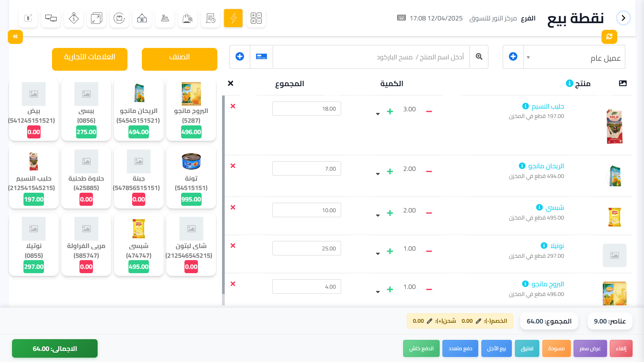
Task: Decrease quantity of الريحان مانجو with minus
Action: pos(429,172)
